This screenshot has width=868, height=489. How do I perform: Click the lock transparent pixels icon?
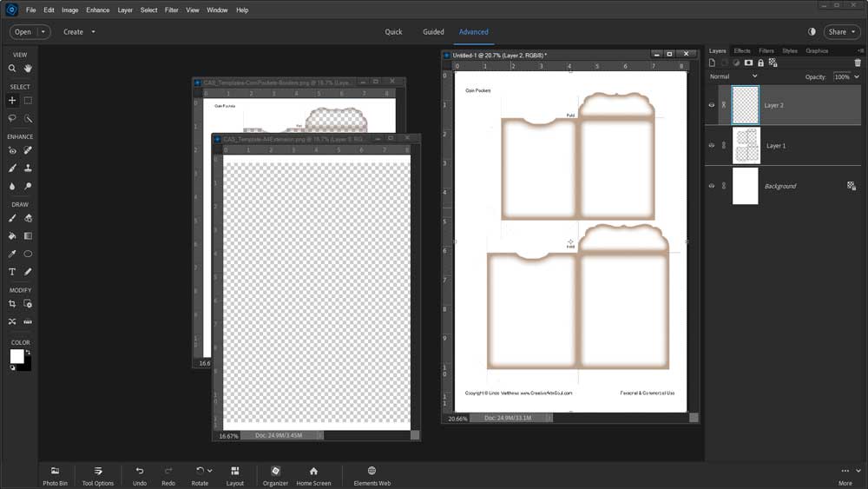(x=773, y=63)
